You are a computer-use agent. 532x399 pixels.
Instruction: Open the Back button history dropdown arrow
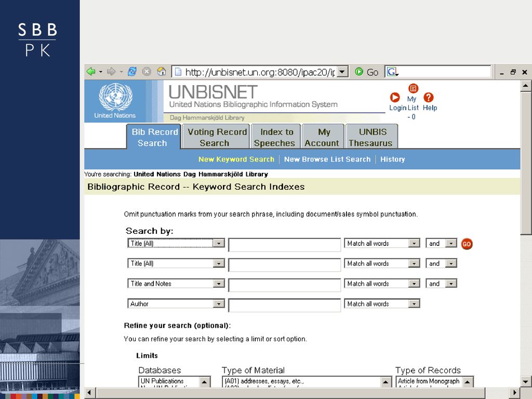[x=101, y=72]
